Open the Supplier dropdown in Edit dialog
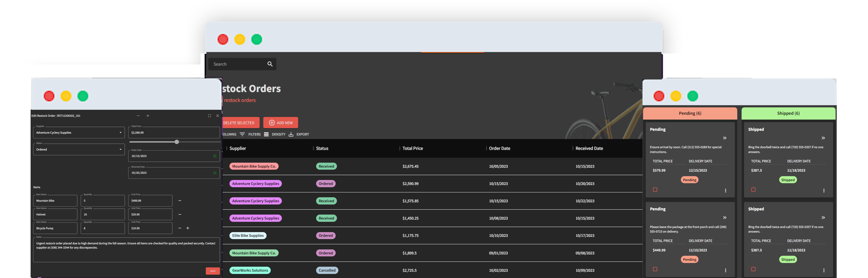 pyautogui.click(x=79, y=132)
